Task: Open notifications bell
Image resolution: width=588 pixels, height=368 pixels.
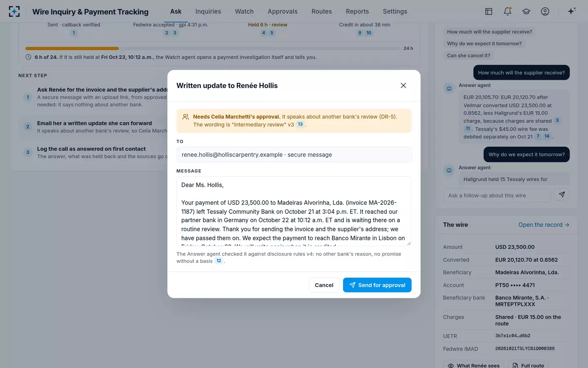Action: tap(508, 11)
